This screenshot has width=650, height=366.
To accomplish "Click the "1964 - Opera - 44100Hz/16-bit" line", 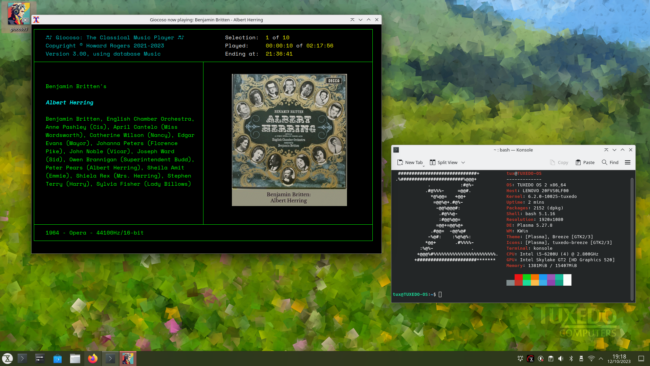I will pos(95,233).
